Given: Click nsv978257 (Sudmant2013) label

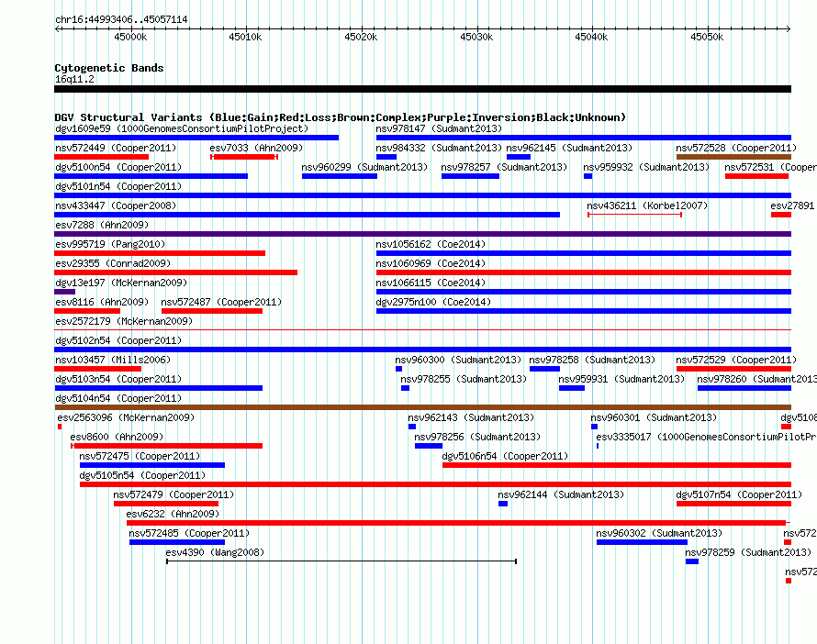Looking at the screenshot, I should pos(504,167).
